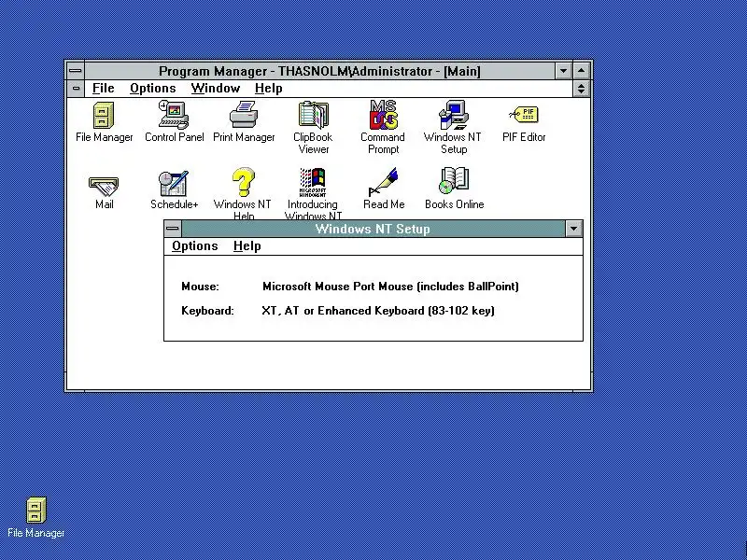Maximize the Program Manager window
This screenshot has width=747, height=560.
[x=581, y=71]
